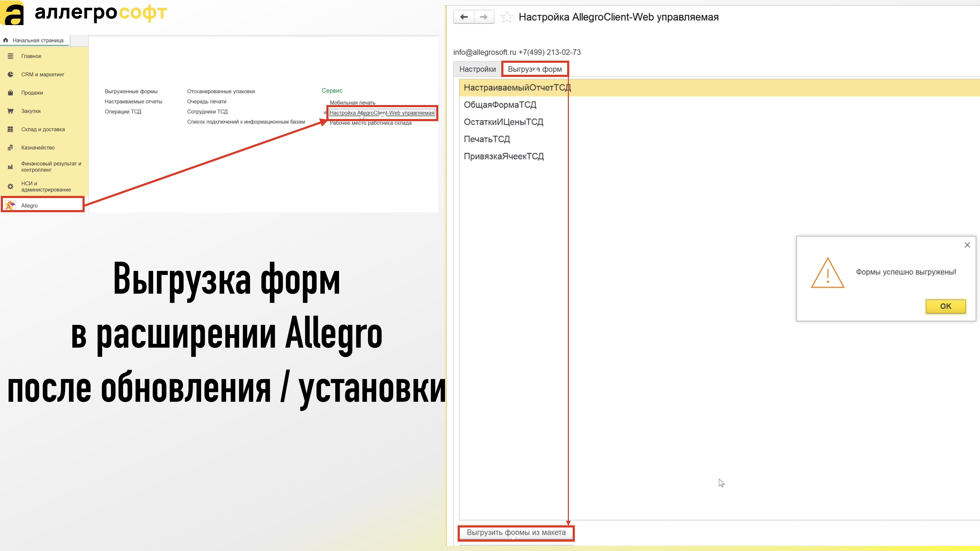Open the Allegro menu section
This screenshot has width=980, height=551.
click(x=29, y=206)
